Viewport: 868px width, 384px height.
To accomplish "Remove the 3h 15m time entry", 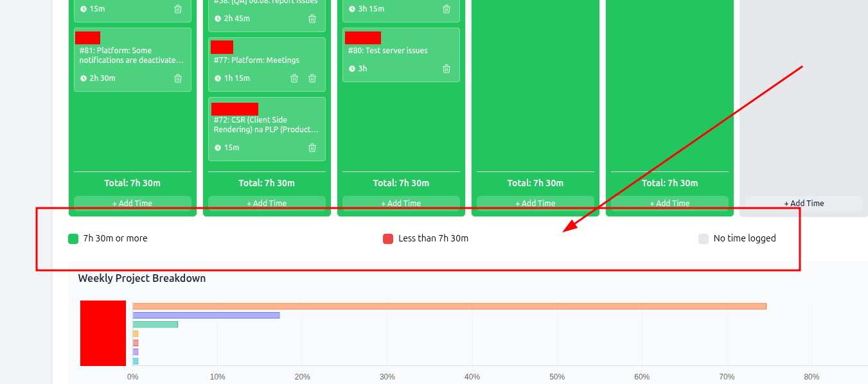I will pyautogui.click(x=447, y=9).
